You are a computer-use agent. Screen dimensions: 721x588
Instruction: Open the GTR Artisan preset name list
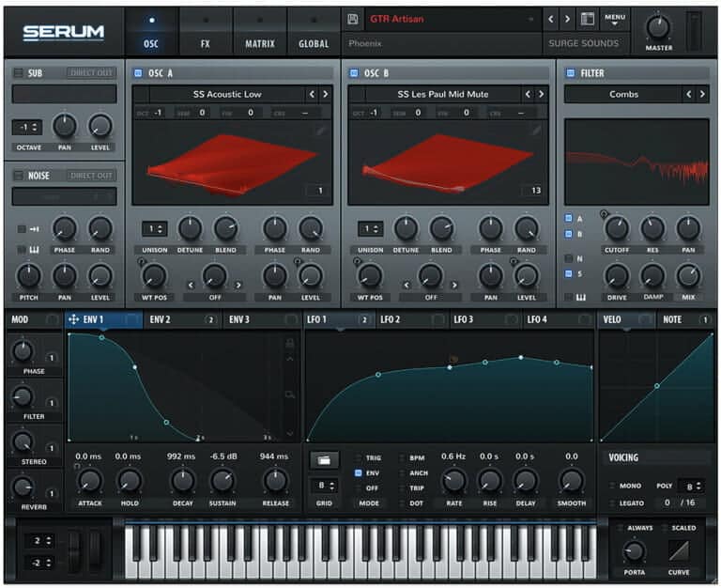[x=452, y=20]
